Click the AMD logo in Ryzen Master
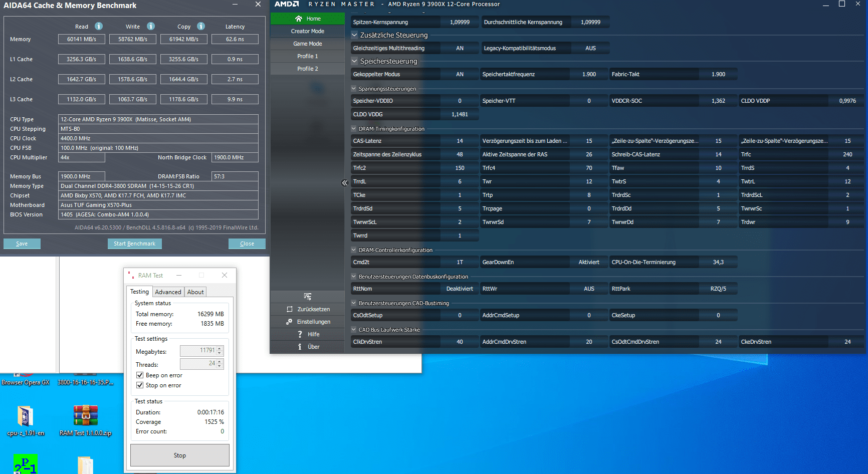The height and width of the screenshot is (474, 868). click(287, 4)
